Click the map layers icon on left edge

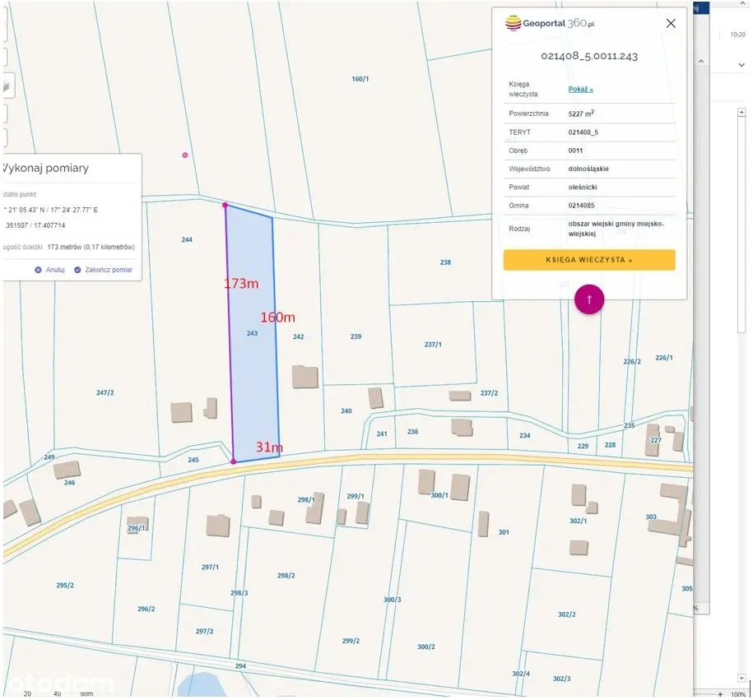pos(5,86)
